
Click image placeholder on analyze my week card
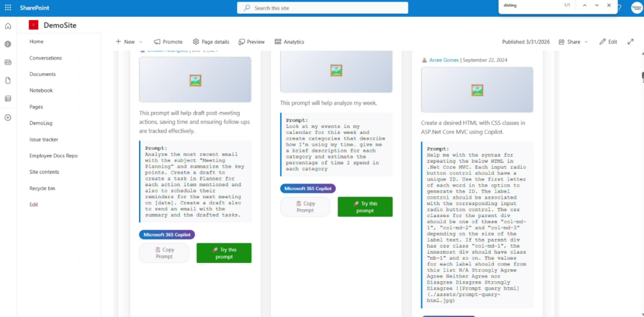336,71
